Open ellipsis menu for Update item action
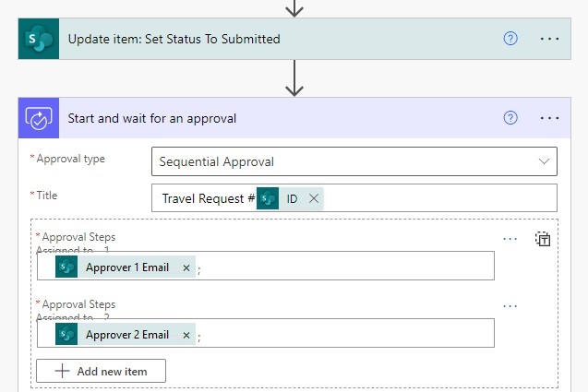The height and width of the screenshot is (392, 588). 549,39
